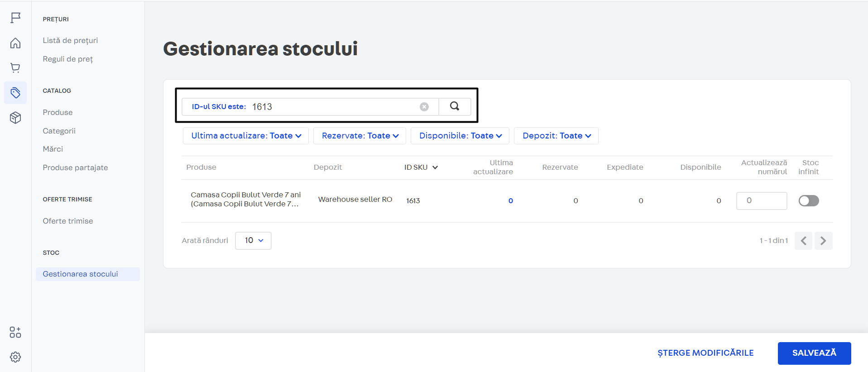Change rows shown with the 10 dropdown
This screenshot has width=868, height=372.
[253, 240]
